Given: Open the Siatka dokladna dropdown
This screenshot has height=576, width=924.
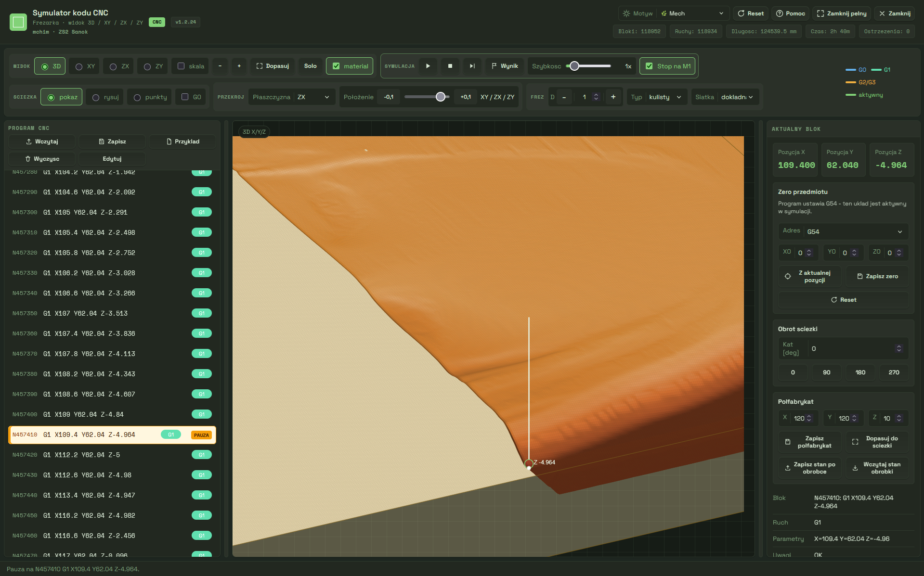Looking at the screenshot, I should tap(725, 97).
